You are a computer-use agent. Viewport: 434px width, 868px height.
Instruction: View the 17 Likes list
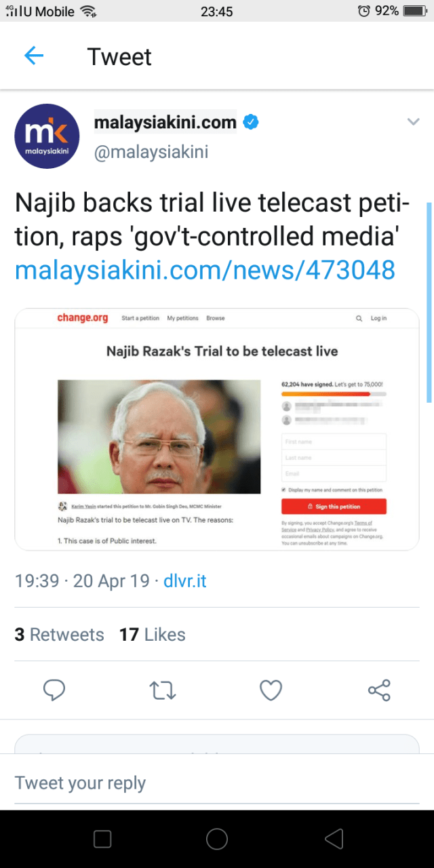click(x=153, y=635)
